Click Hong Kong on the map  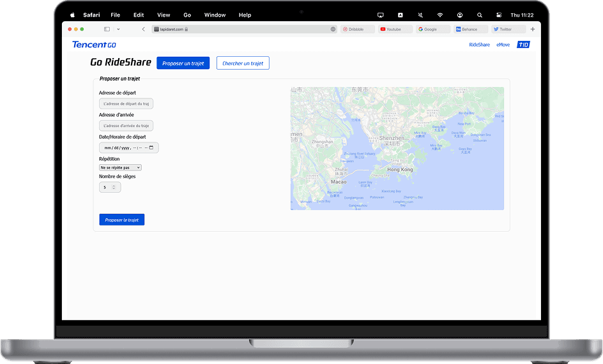[x=401, y=170]
